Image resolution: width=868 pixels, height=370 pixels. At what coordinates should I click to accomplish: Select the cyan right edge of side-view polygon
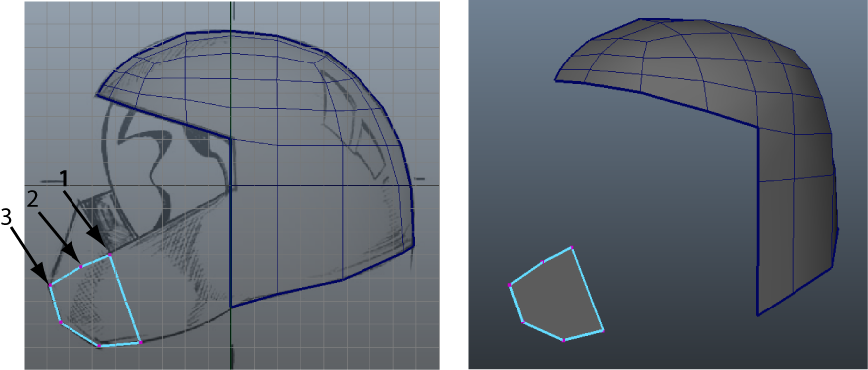[126, 299]
